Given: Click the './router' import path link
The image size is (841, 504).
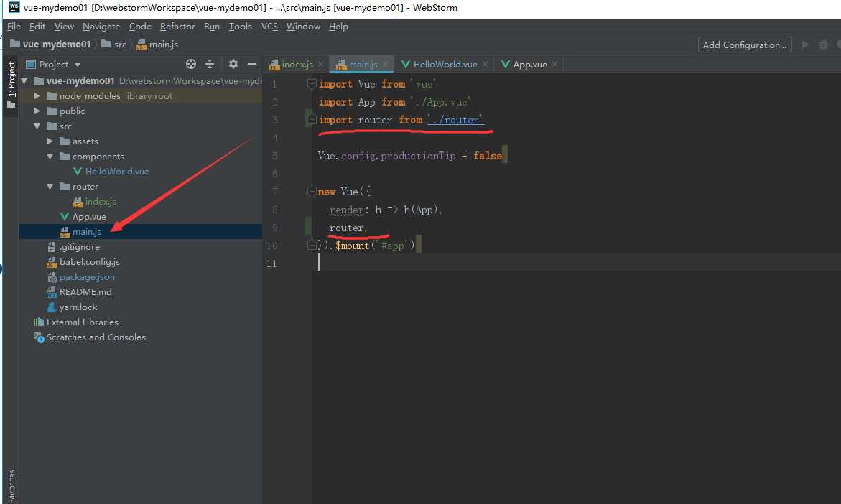Looking at the screenshot, I should (455, 120).
